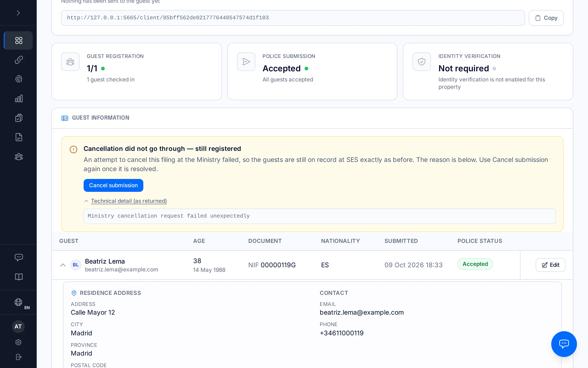Click the POLICE STATUS column header
The image size is (588, 368).
coord(480,241)
